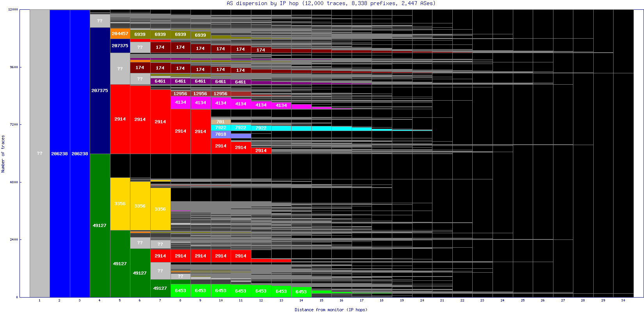Click the 4800 y-axis tick label
Screen dimensions: 644x312
pyautogui.click(x=14, y=182)
